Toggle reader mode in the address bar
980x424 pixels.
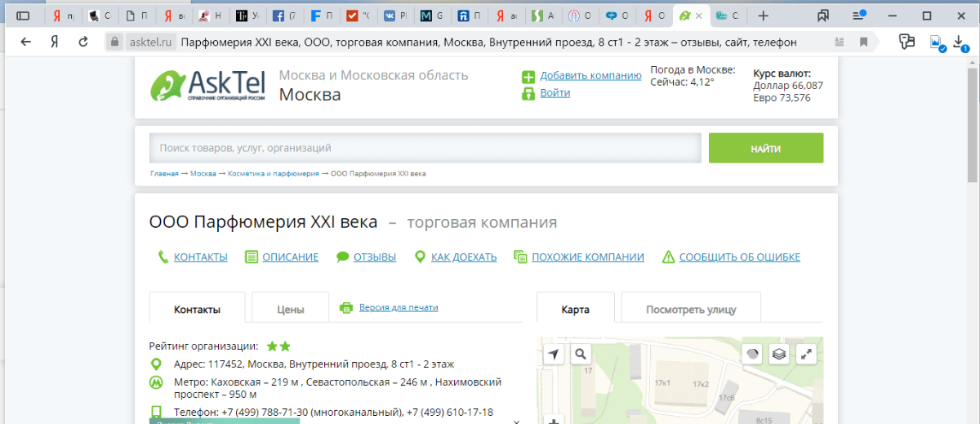(x=840, y=42)
